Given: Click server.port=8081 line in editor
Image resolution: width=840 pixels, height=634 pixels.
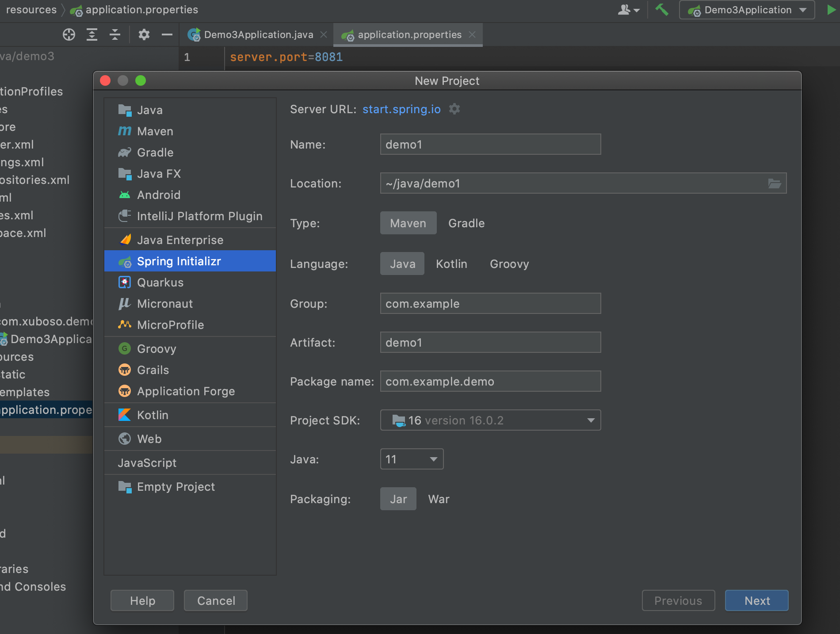Looking at the screenshot, I should point(286,57).
